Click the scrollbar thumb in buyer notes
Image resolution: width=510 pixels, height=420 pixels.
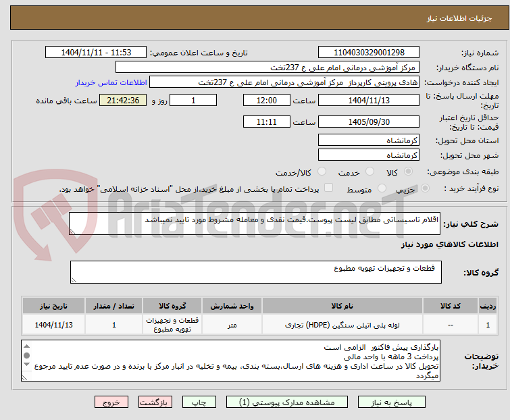(27, 355)
